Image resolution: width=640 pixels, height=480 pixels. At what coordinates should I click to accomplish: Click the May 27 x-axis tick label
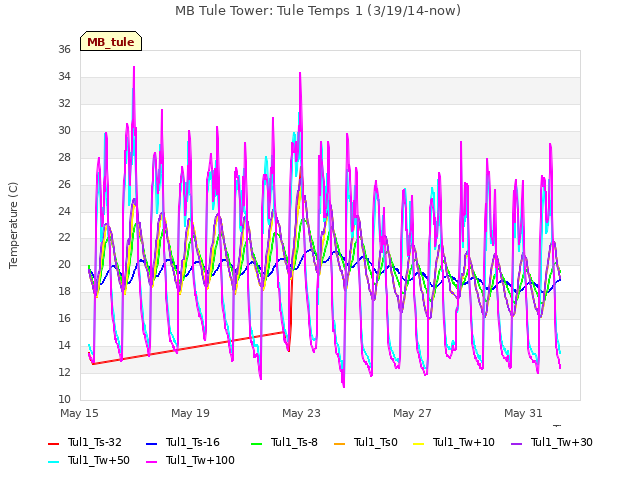pos(412,413)
